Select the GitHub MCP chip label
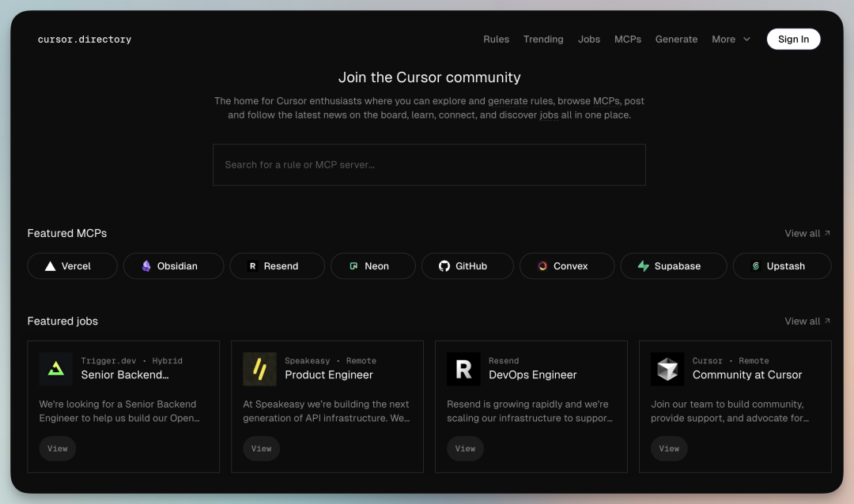Image resolution: width=854 pixels, height=504 pixels. coord(471,266)
